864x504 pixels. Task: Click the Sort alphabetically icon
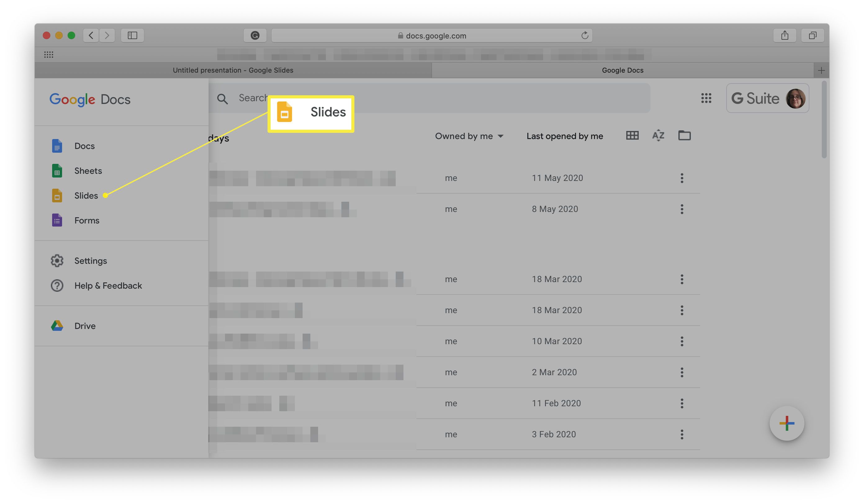tap(658, 136)
